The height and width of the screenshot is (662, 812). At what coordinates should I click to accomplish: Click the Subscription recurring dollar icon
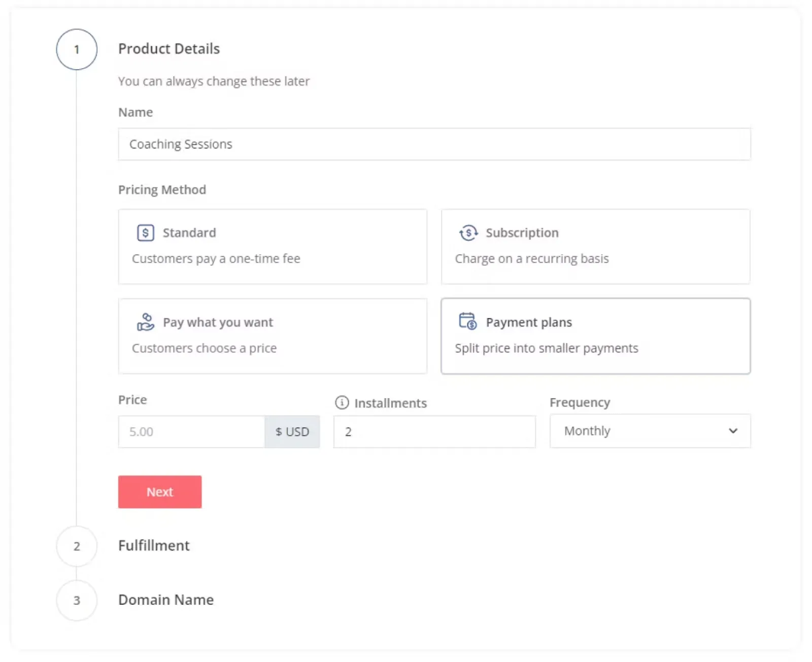(x=468, y=233)
